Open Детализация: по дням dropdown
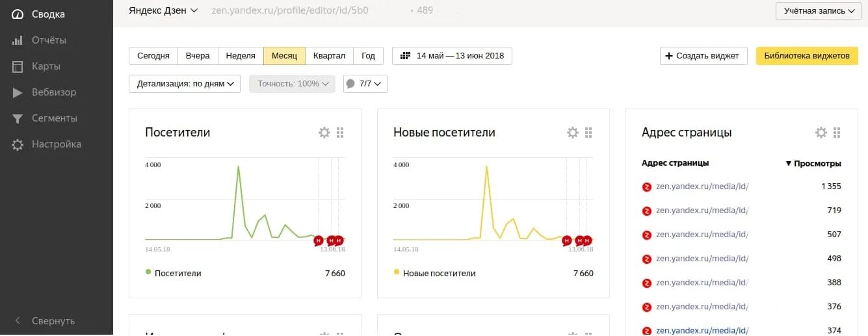This screenshot has height=336, width=868. 185,84
